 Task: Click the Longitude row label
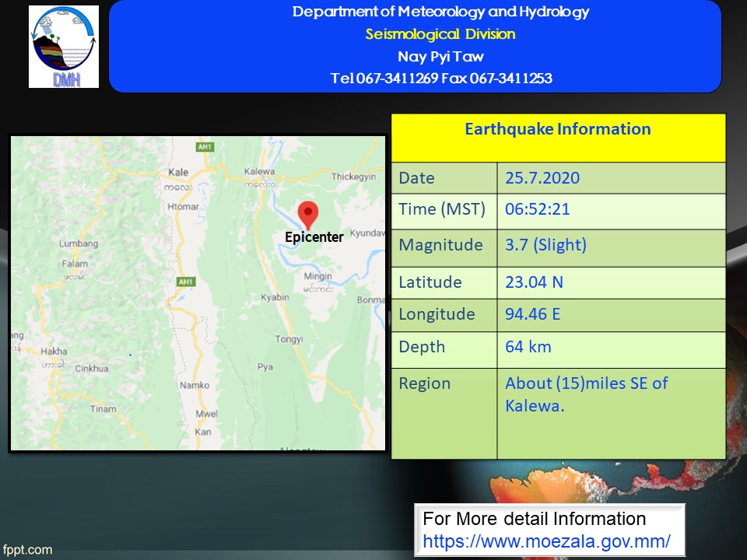click(x=437, y=314)
